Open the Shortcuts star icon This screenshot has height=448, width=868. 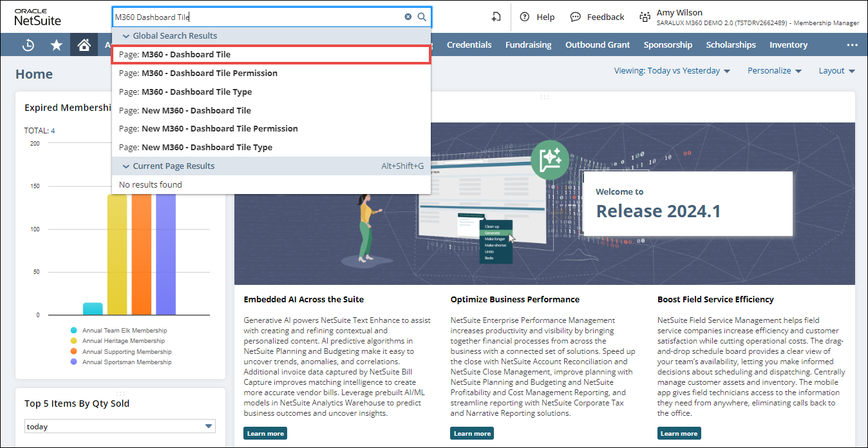pos(57,45)
